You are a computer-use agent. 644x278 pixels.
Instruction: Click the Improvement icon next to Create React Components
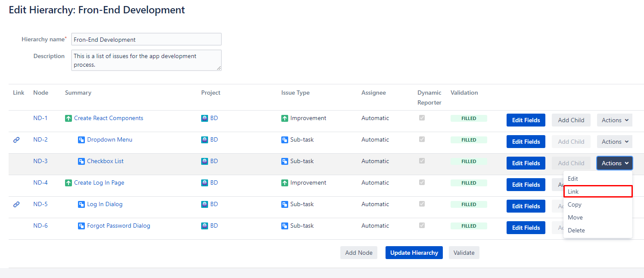pyautogui.click(x=68, y=118)
